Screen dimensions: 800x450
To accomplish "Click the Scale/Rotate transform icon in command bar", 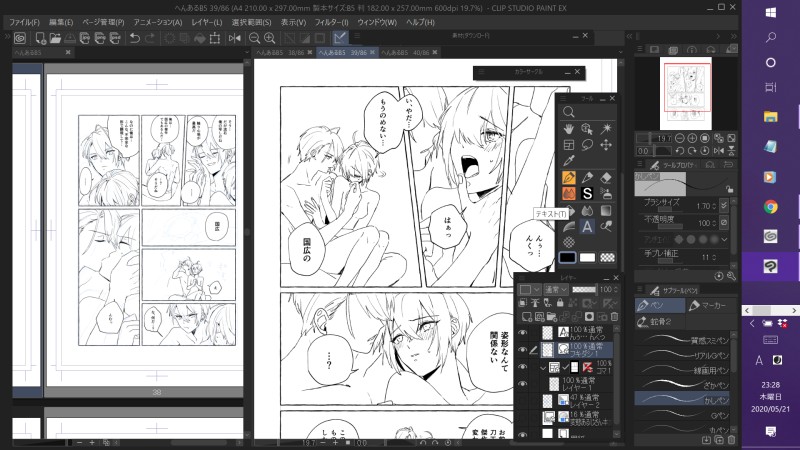I will (x=215, y=38).
